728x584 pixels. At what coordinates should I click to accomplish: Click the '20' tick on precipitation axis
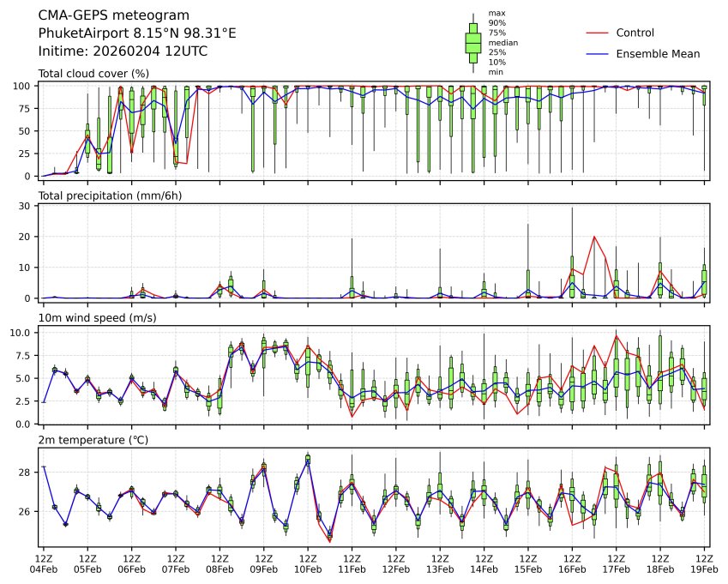click(x=25, y=237)
